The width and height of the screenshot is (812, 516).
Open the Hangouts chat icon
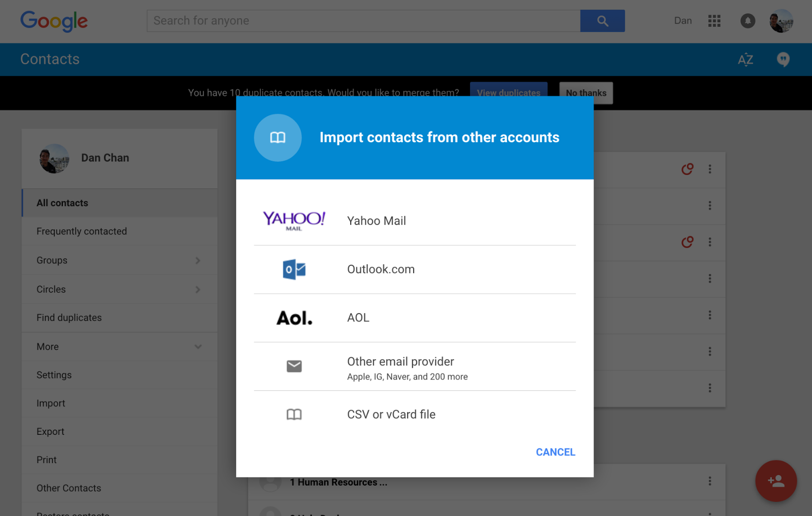coord(783,60)
